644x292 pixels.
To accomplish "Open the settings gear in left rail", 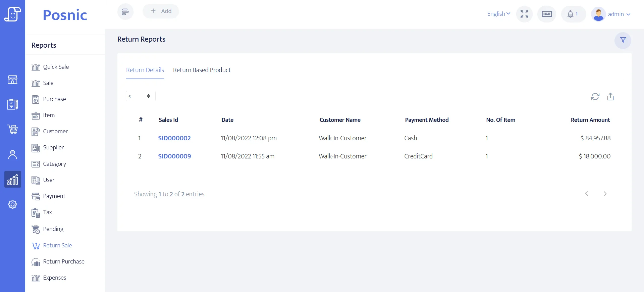I will click(12, 204).
